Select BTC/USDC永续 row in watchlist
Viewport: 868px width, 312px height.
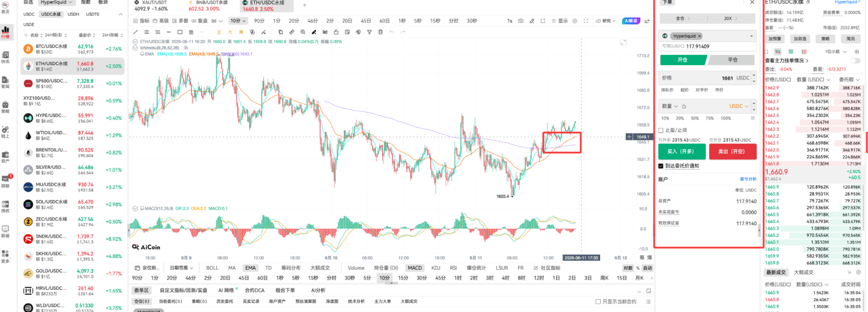72,49
